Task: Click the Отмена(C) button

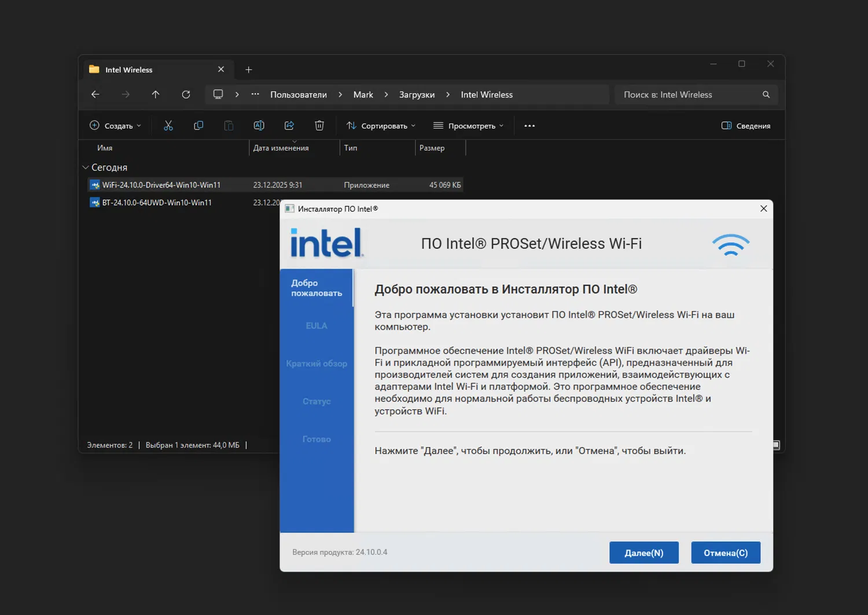Action: click(x=726, y=552)
